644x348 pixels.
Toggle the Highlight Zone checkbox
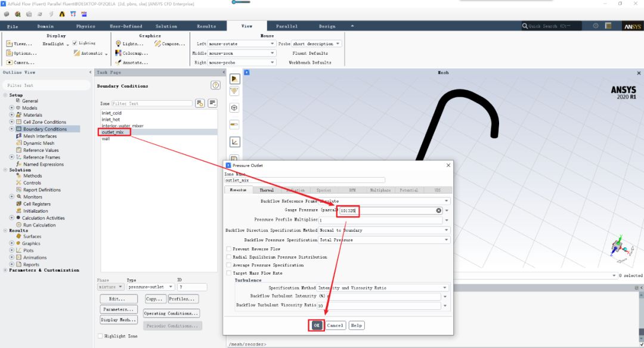tap(100, 336)
